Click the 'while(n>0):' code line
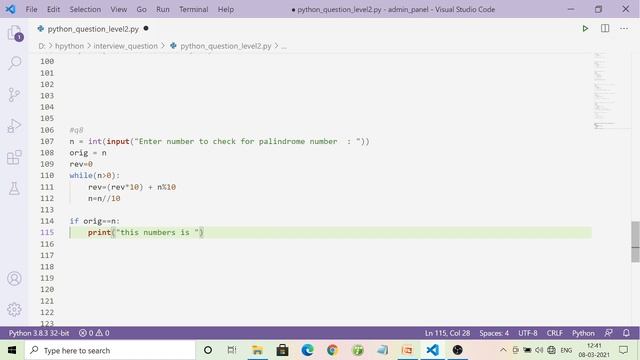Image resolution: width=640 pixels, height=360 pixels. [95, 176]
